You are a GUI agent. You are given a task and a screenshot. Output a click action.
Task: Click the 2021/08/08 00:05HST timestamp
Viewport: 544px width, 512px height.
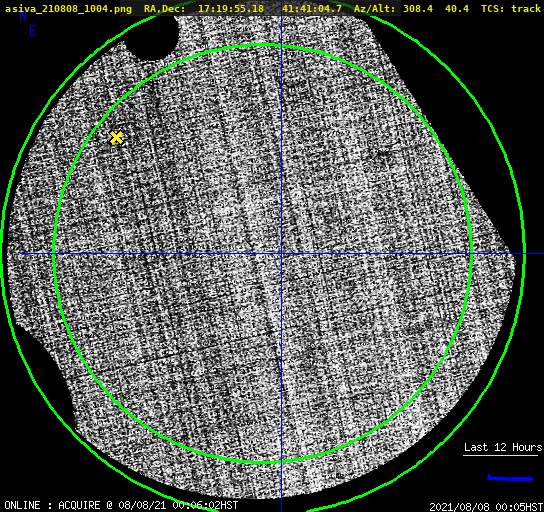pos(486,506)
